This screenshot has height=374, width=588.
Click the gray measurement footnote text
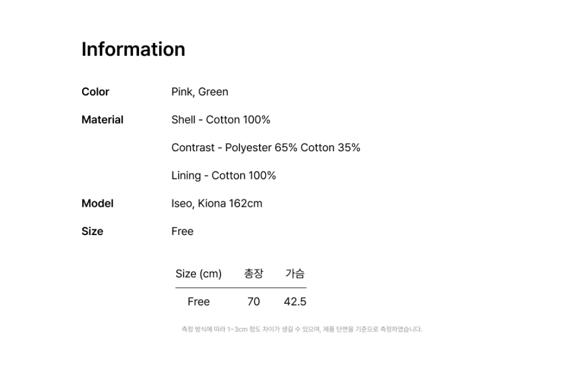click(301, 329)
